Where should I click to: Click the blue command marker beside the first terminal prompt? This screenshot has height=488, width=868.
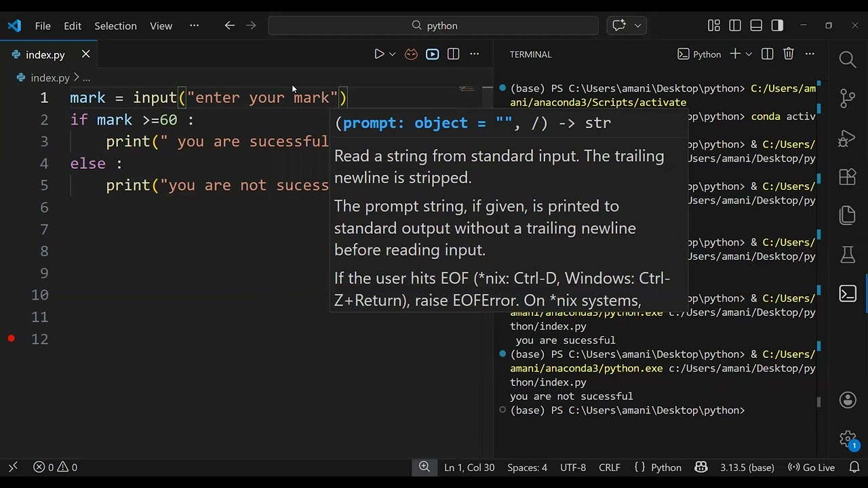click(502, 88)
